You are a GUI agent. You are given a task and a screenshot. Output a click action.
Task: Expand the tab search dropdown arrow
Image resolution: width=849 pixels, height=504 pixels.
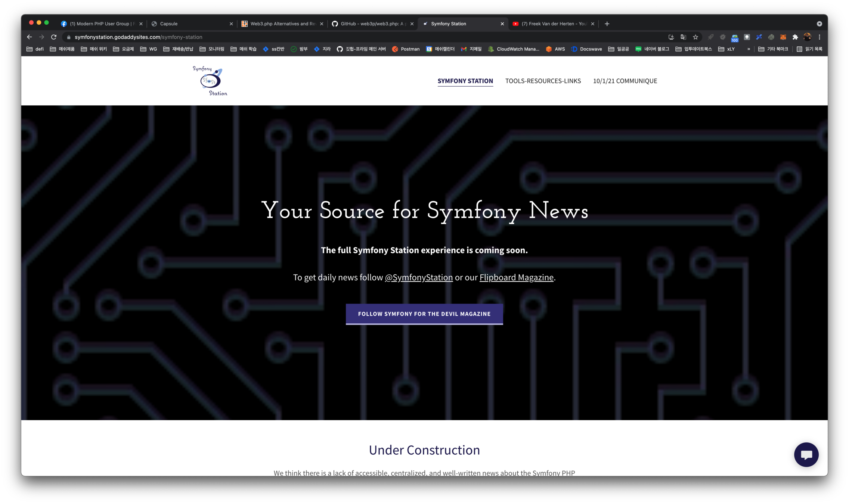pyautogui.click(x=819, y=24)
